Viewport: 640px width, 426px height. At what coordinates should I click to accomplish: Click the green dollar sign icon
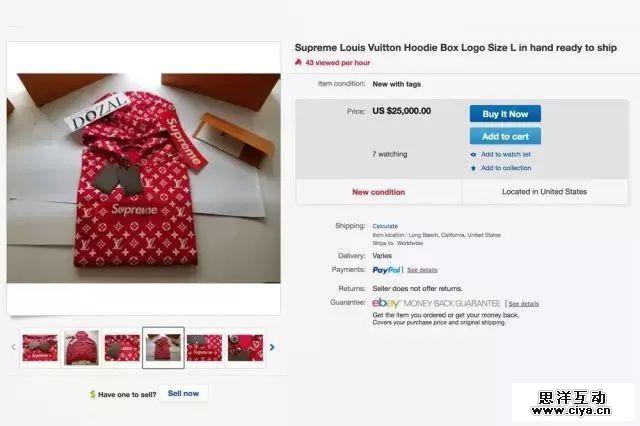tap(92, 394)
